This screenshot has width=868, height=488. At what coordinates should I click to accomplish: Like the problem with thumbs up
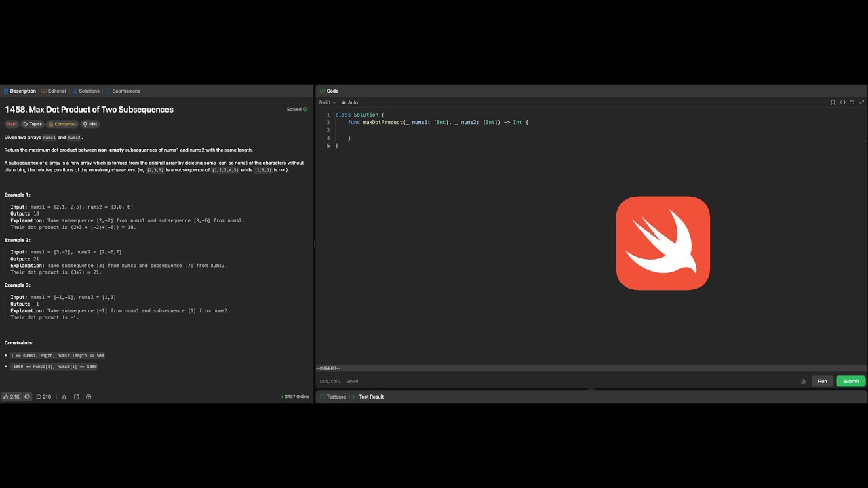12,396
